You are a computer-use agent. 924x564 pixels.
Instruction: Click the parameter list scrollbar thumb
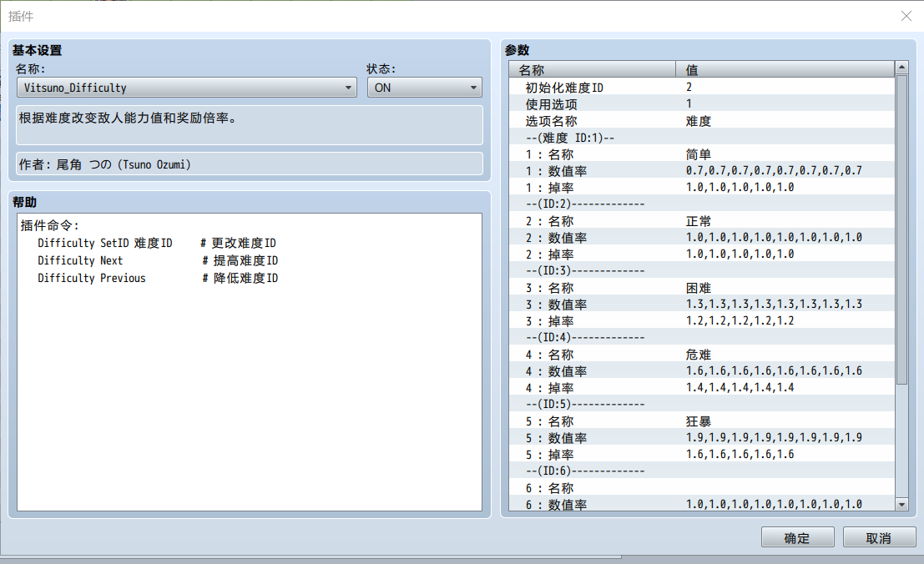coord(901,229)
